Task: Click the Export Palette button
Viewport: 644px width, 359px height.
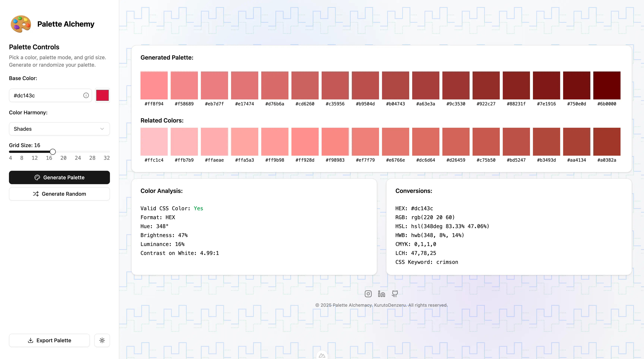Action: [x=49, y=340]
